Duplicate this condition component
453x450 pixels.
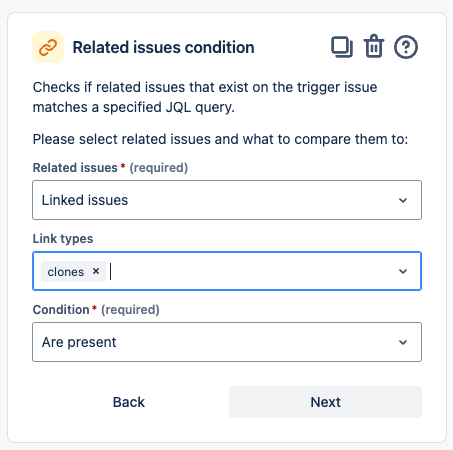click(x=342, y=47)
